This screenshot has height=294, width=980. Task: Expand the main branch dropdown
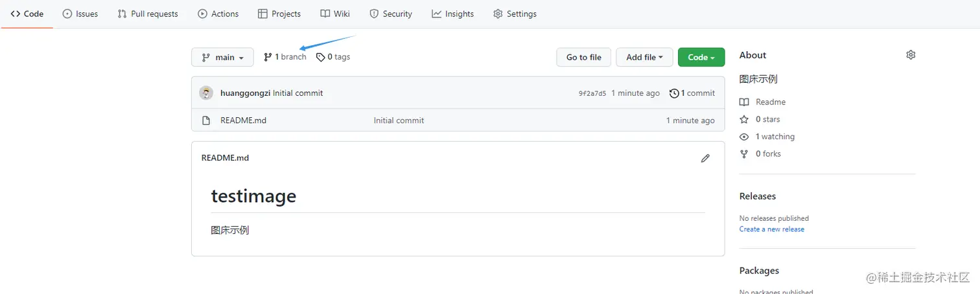tap(222, 57)
